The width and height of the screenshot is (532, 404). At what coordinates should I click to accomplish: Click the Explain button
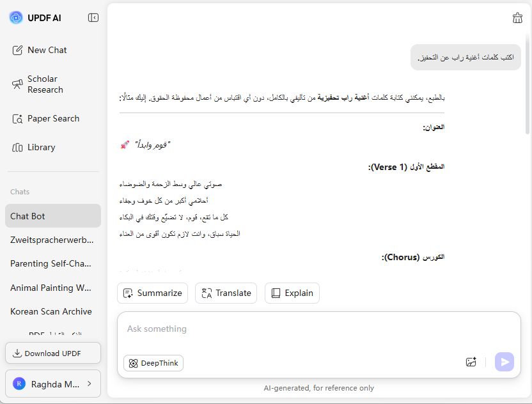pyautogui.click(x=292, y=293)
